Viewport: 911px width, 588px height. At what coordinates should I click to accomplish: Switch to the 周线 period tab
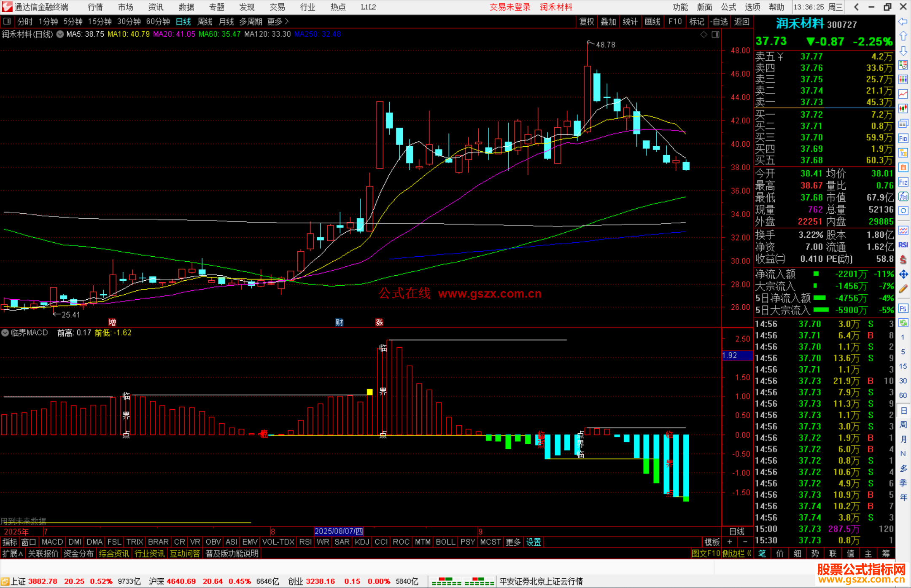pos(205,21)
